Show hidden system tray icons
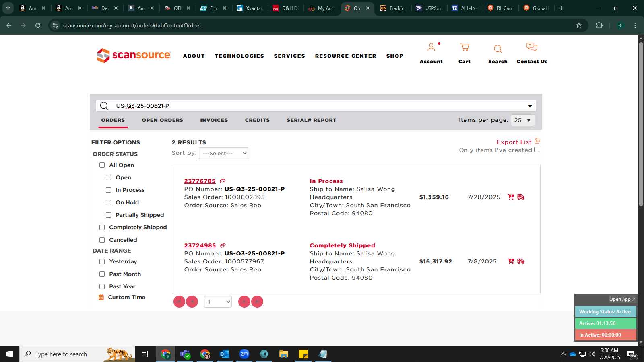Image resolution: width=644 pixels, height=362 pixels. [x=563, y=354]
